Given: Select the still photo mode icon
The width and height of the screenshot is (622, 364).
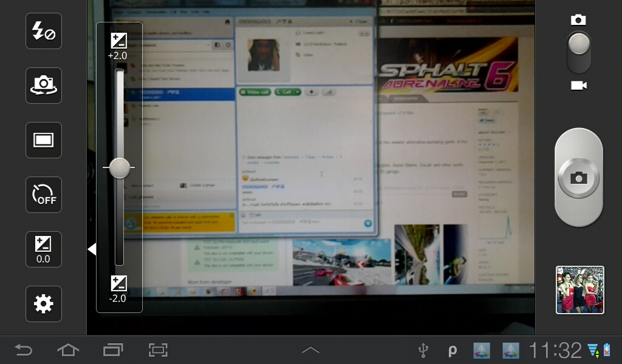Looking at the screenshot, I should pyautogui.click(x=578, y=20).
